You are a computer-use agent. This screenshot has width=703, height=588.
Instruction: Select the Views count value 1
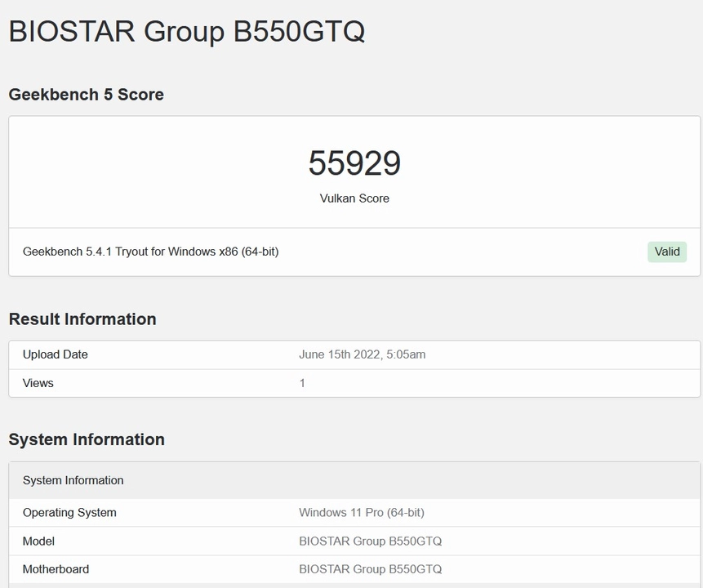point(302,383)
